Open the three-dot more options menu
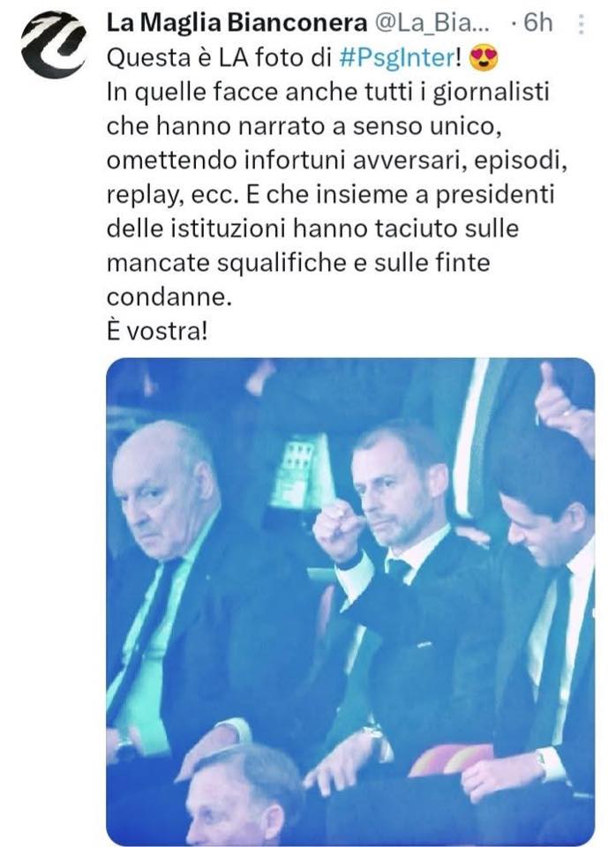 pos(581,25)
